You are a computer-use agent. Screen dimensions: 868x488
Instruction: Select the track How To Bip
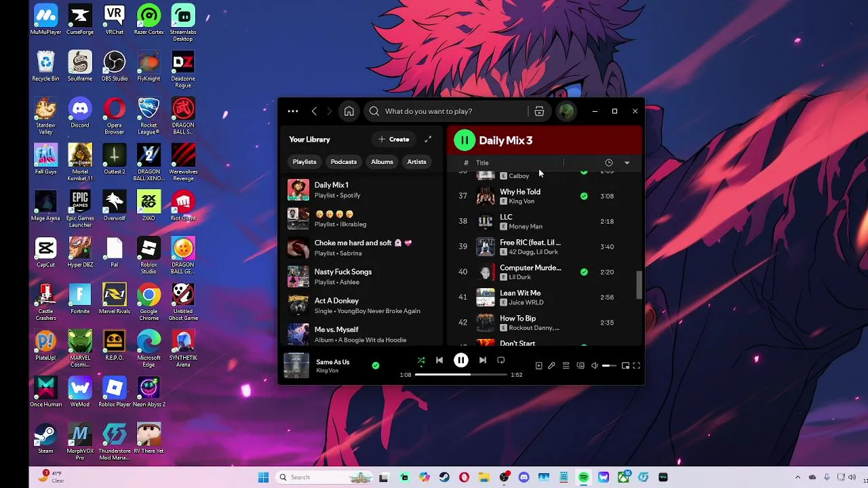click(542, 323)
